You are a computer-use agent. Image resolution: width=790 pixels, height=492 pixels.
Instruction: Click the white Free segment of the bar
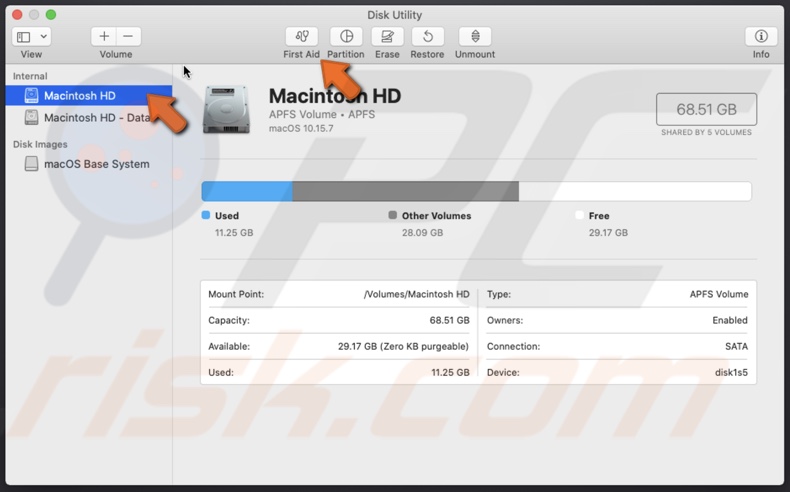635,191
